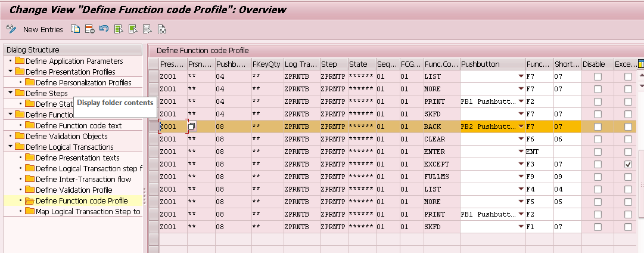Viewport: 644px width, 253px height.
Task: Click the Undo Change arrow icon
Action: [x=104, y=29]
